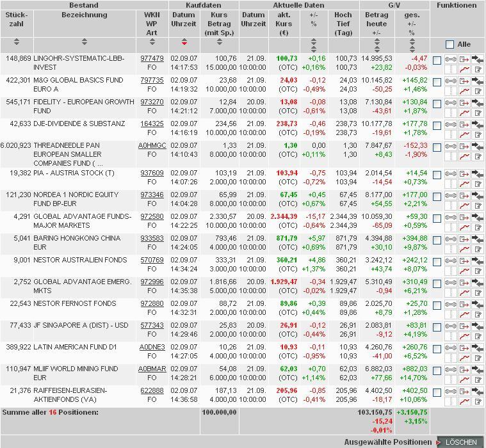Open WKN link 933583
This screenshot has height=448, width=486.
152,238
